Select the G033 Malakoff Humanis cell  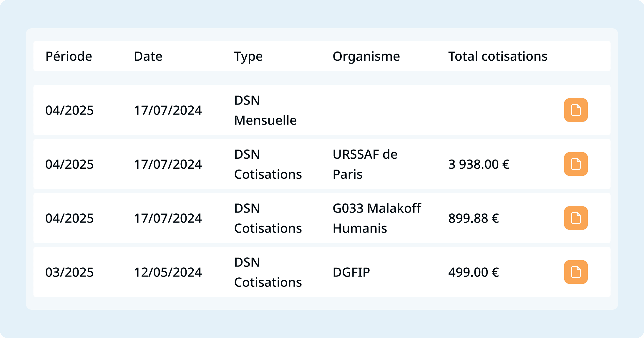pyautogui.click(x=377, y=218)
